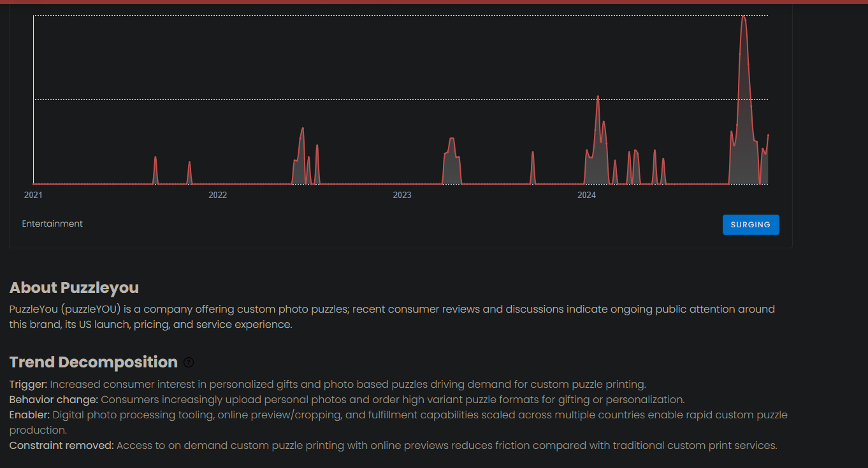The width and height of the screenshot is (868, 468).
Task: Click the help icon beside Trend Decomposition
Action: coord(189,362)
